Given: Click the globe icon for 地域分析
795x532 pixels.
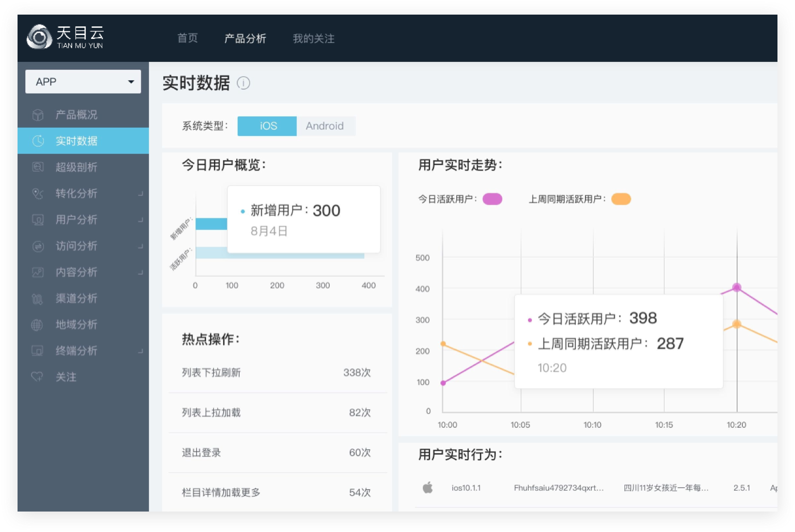Looking at the screenshot, I should pos(38,325).
